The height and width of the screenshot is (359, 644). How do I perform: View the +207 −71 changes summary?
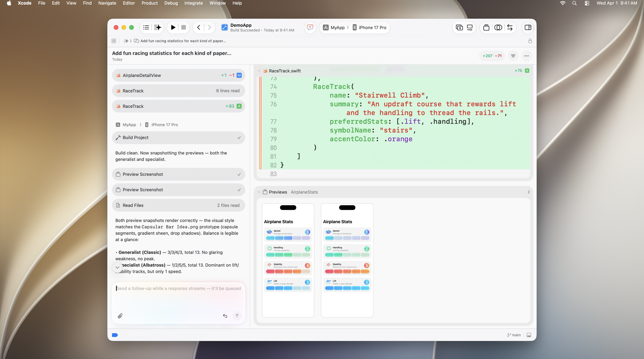pos(492,56)
